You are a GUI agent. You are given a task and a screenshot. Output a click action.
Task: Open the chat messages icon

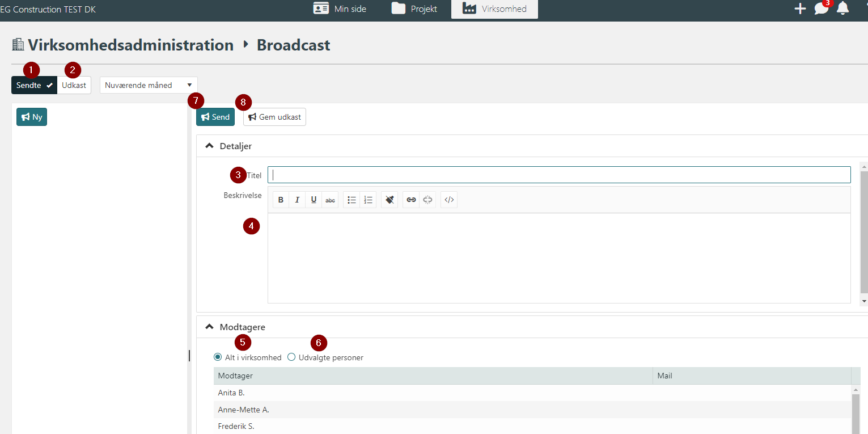tap(821, 9)
